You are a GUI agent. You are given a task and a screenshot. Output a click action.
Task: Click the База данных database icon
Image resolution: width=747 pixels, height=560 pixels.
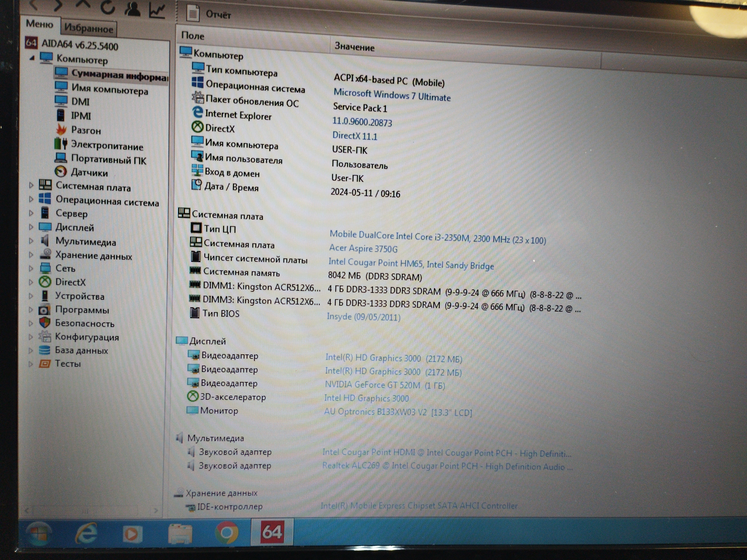coord(45,350)
